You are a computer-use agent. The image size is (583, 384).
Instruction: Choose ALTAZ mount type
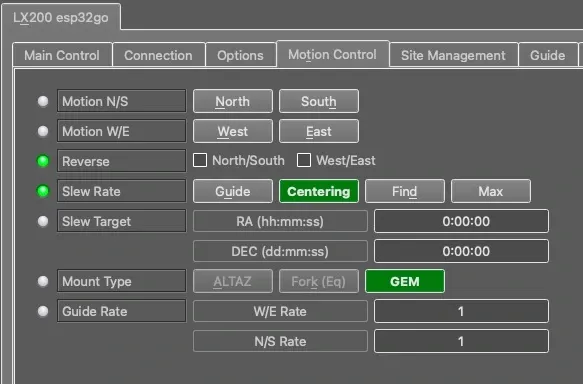click(233, 281)
